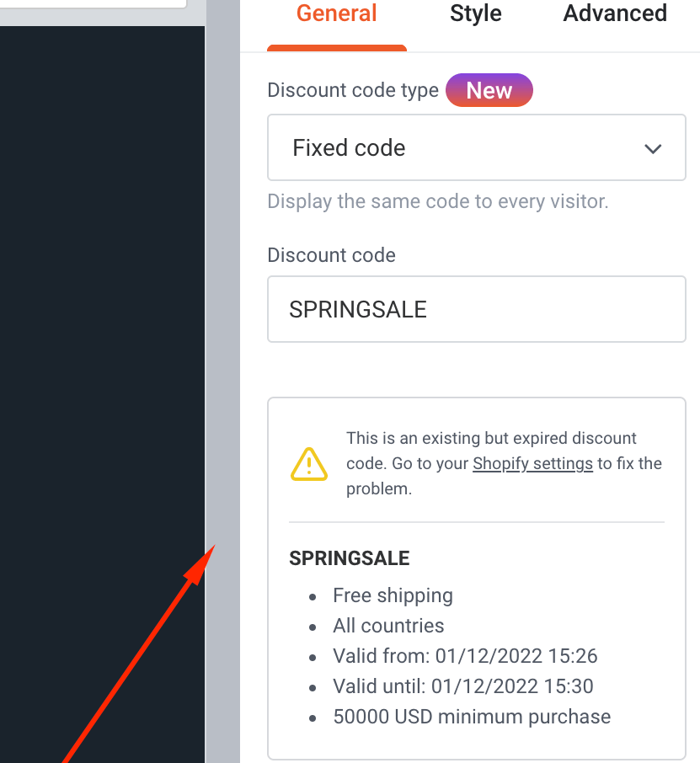
Task: Click the yellow warning triangle icon
Action: coord(308,464)
